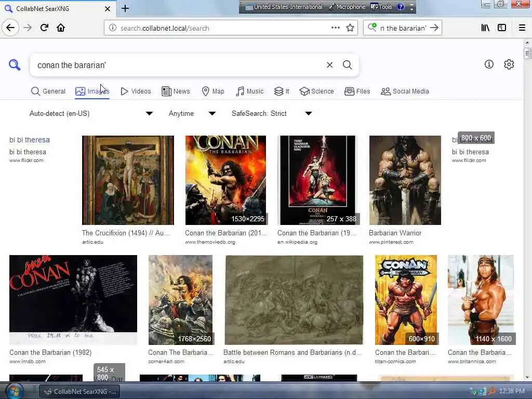The image size is (532, 399).
Task: Click the Microphone button in language bar
Action: tap(347, 7)
